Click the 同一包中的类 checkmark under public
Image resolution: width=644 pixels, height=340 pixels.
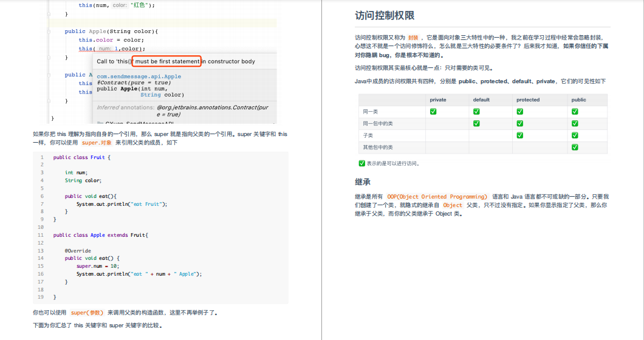click(575, 123)
